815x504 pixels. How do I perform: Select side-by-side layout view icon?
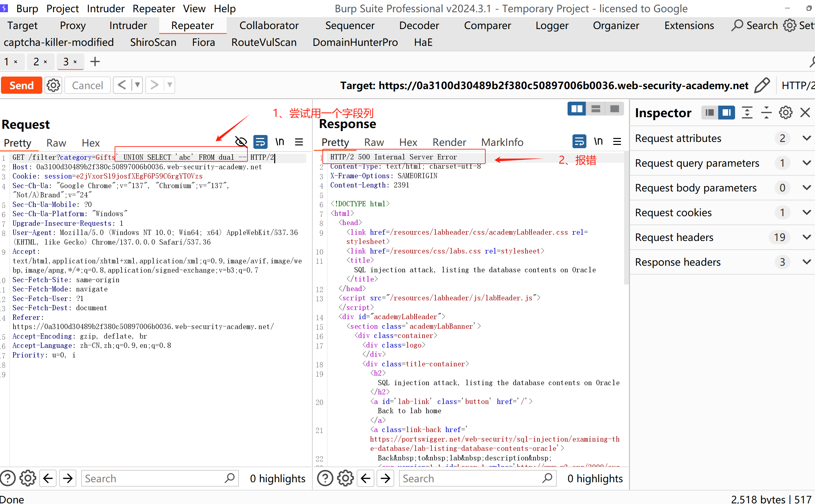(576, 109)
